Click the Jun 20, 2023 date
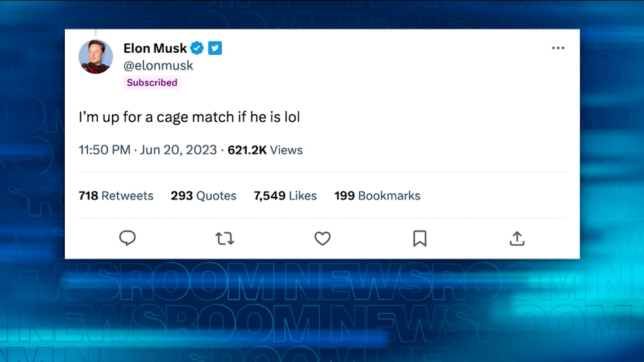The width and height of the screenshot is (644, 362). pyautogui.click(x=178, y=150)
